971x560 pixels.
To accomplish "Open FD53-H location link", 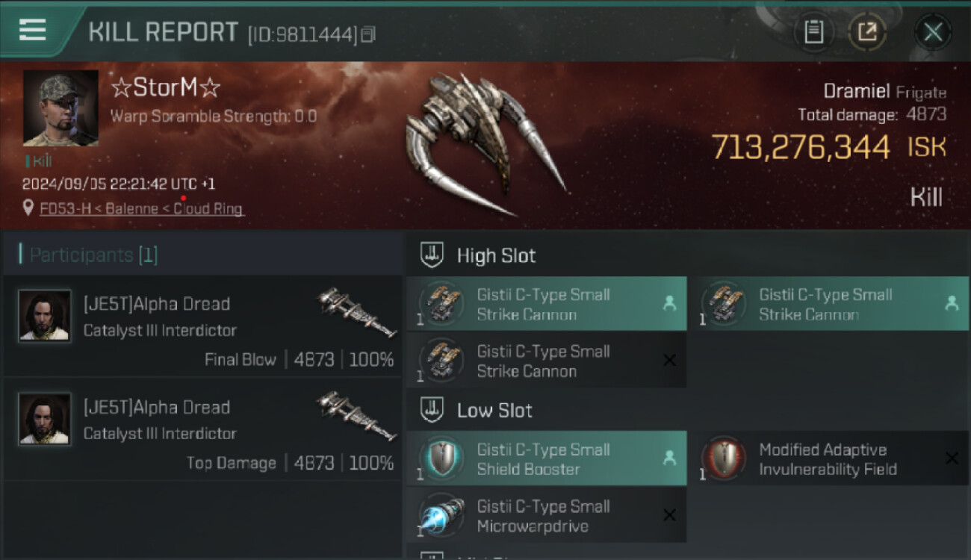I will (x=142, y=209).
